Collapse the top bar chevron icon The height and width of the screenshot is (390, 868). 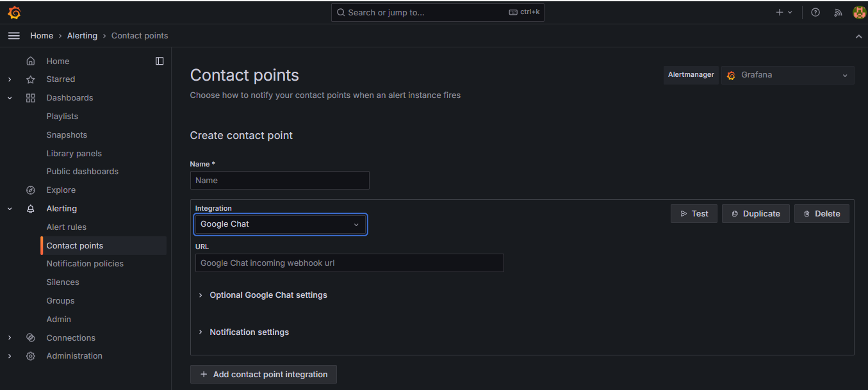[859, 37]
